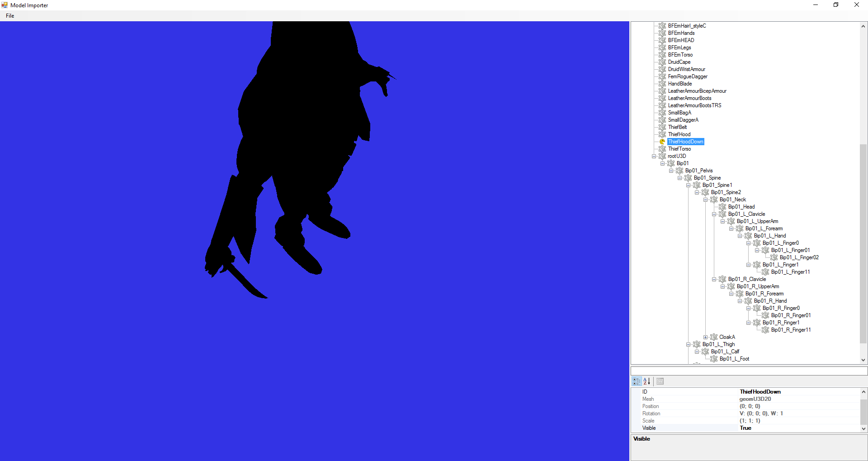Click the gear icon next to DruidCape

(x=662, y=62)
